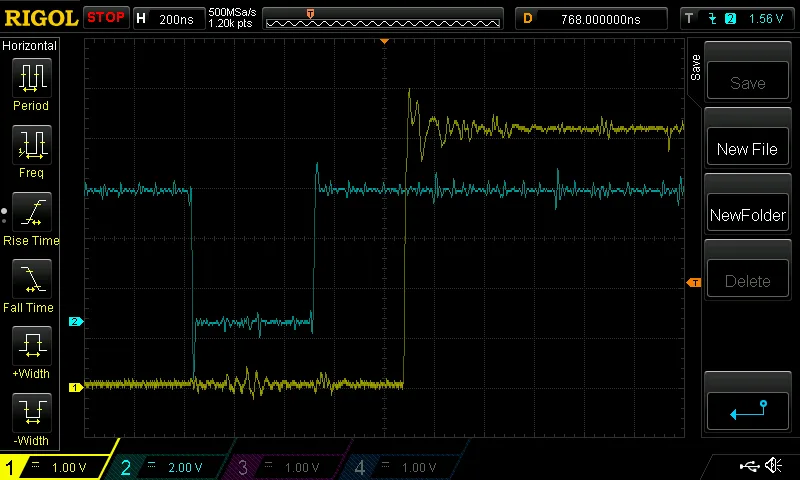
Task: Click the RIGOL logo
Action: point(41,18)
